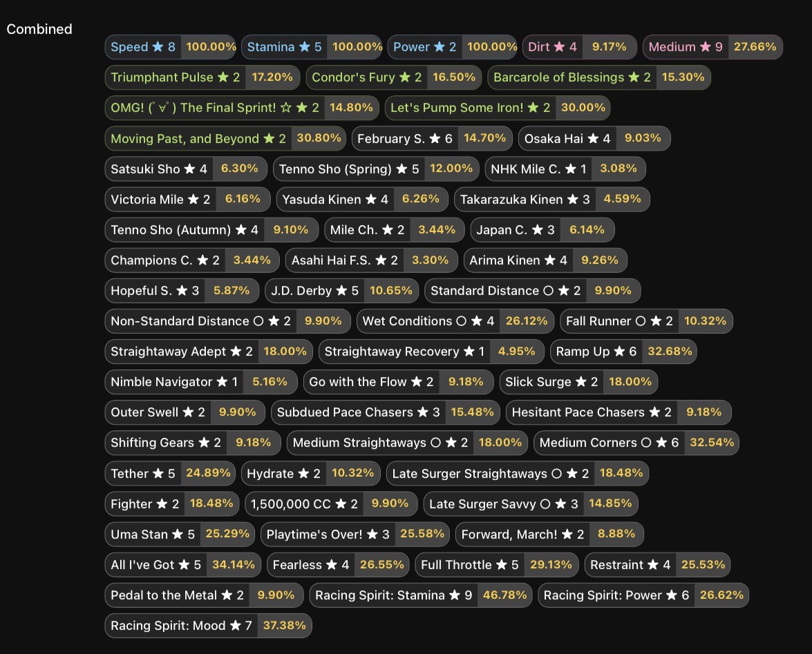This screenshot has height=654, width=812.
Task: Select Racing Spirit: Stamina chip
Action: click(x=420, y=595)
